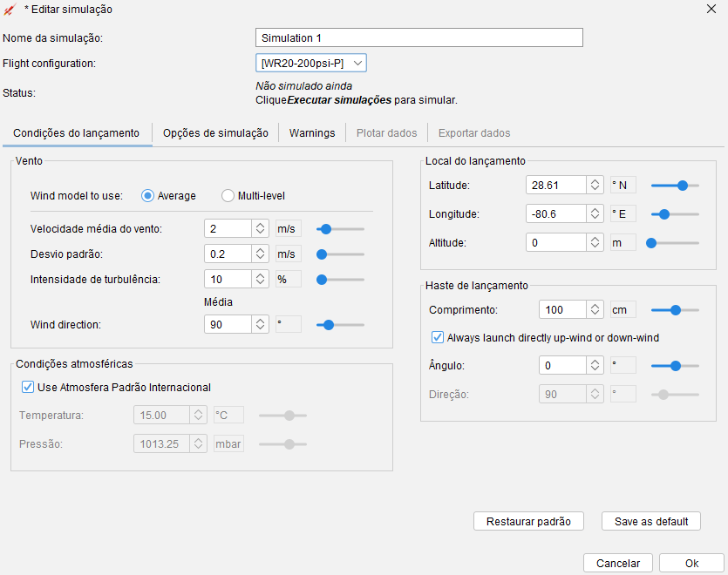Screen dimensions: 728x575
Task: Switch to Opções de simulação tab
Action: point(215,133)
